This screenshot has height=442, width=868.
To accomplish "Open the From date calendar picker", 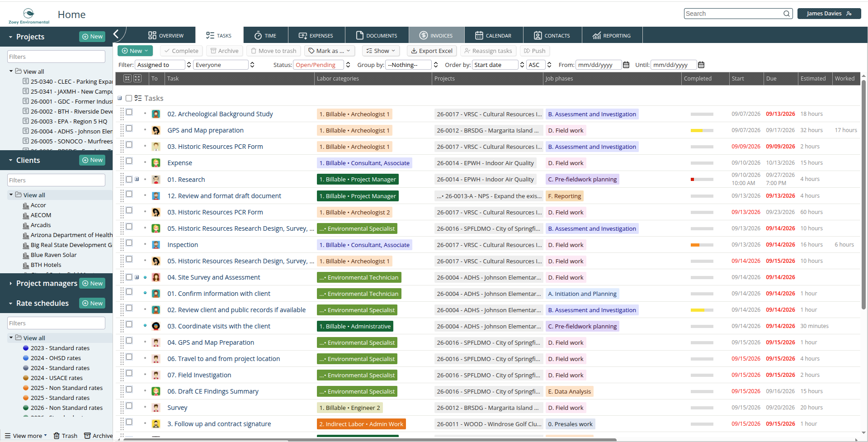I will (x=626, y=65).
